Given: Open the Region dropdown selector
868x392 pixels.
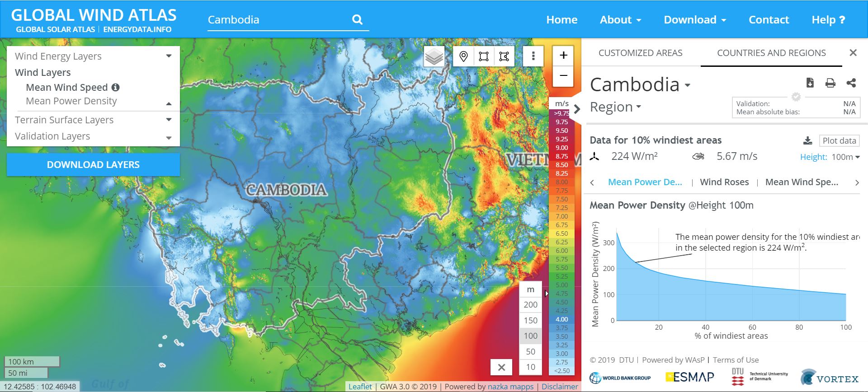Looking at the screenshot, I should (x=615, y=107).
